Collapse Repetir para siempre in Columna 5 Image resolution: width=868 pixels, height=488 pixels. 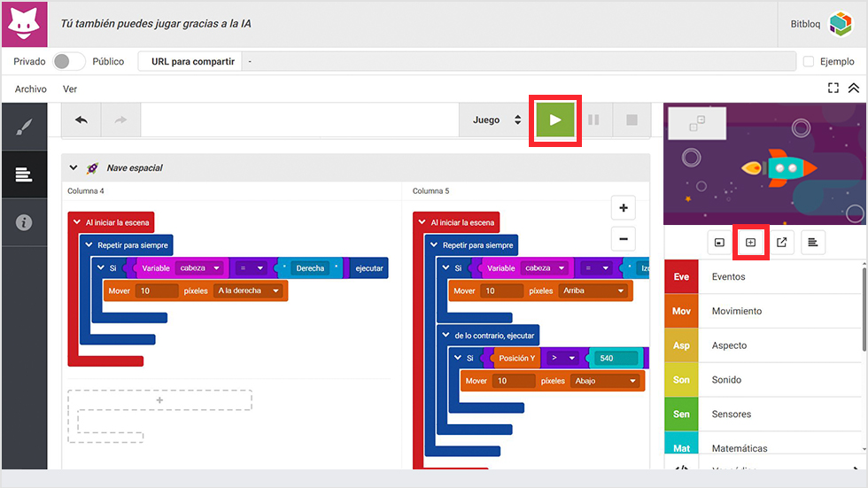tap(434, 245)
